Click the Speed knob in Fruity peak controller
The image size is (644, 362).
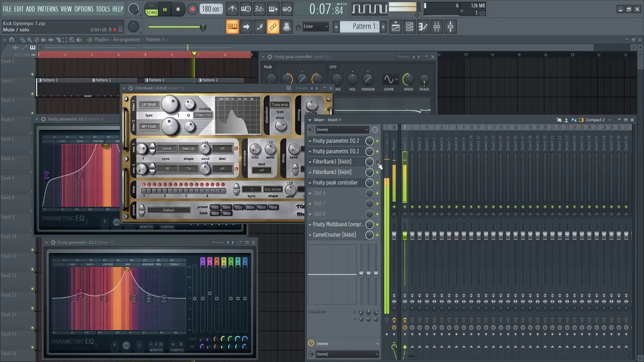tap(408, 79)
